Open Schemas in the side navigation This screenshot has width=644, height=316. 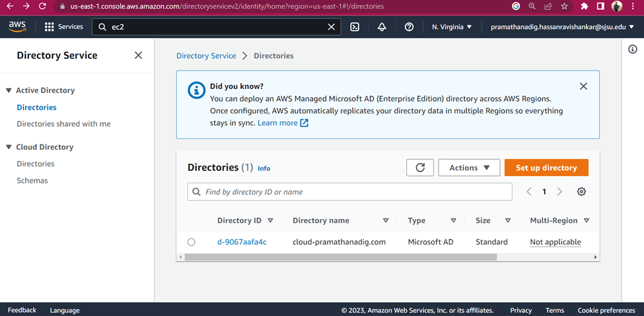tap(32, 181)
